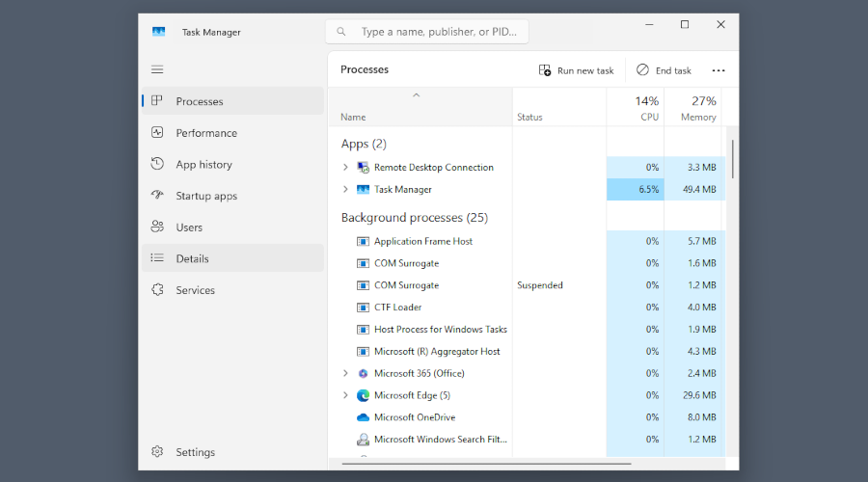Click the Microsoft Windows Search Filter icon

click(364, 440)
